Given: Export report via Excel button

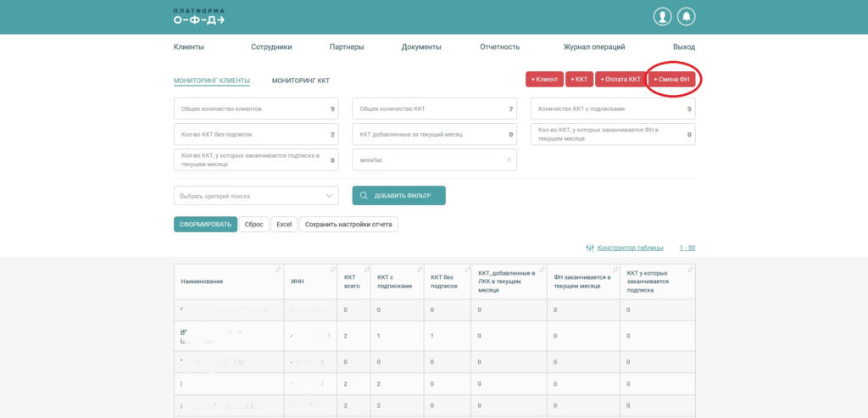Looking at the screenshot, I should pos(284,224).
